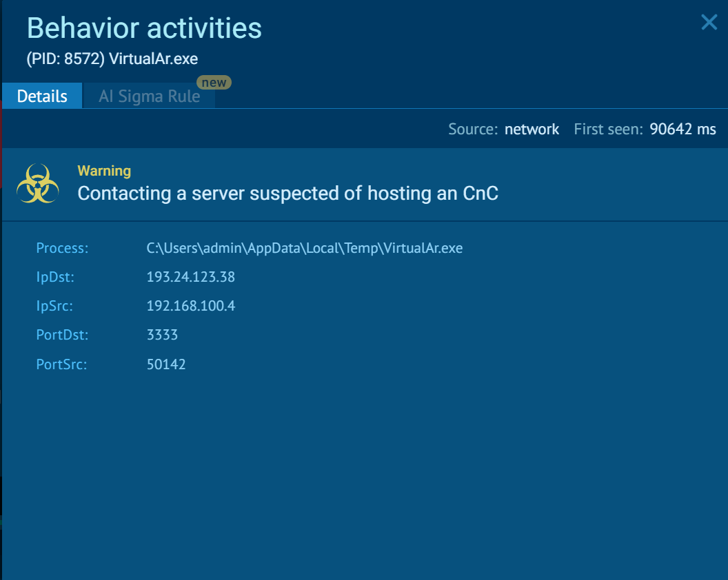This screenshot has height=580, width=728.
Task: Select destination IP 193.24.123.38
Action: coord(191,277)
